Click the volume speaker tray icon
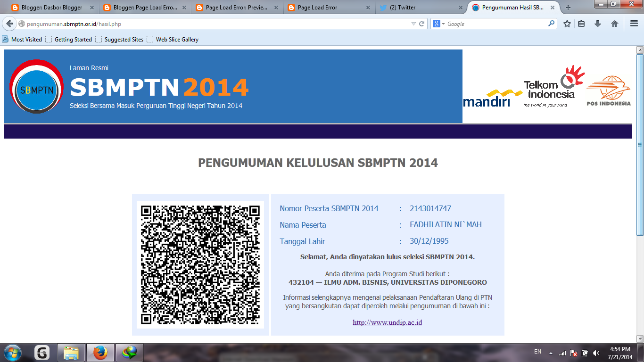The image size is (644, 362). tap(596, 353)
